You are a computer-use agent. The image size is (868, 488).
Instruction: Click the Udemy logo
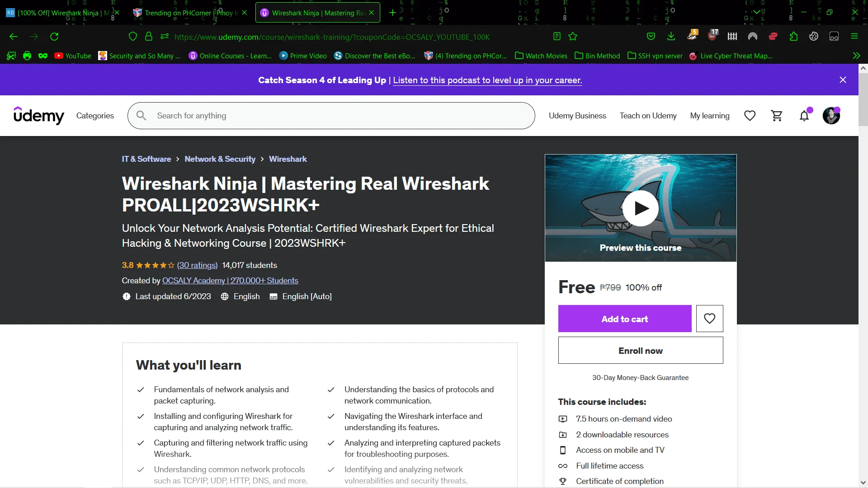click(x=39, y=116)
